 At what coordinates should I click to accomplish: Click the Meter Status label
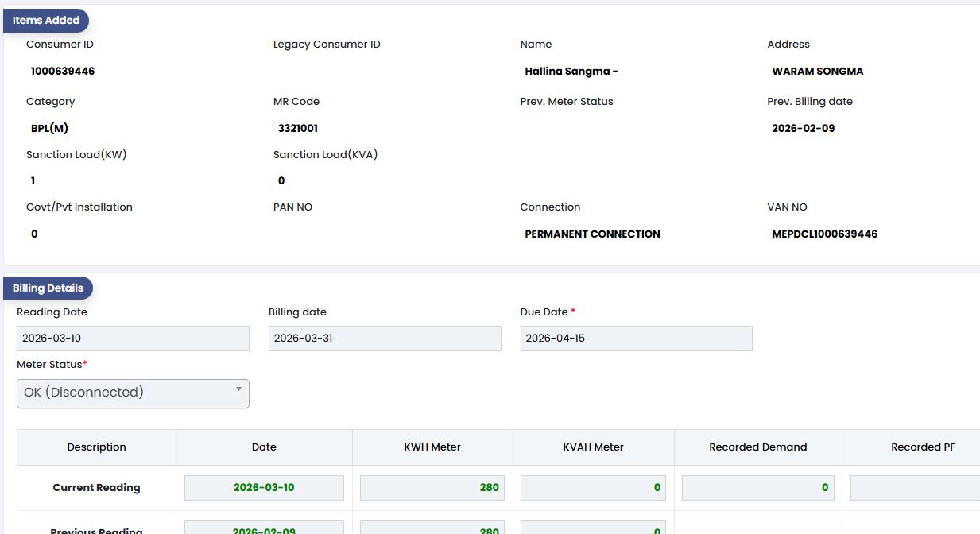tap(52, 365)
